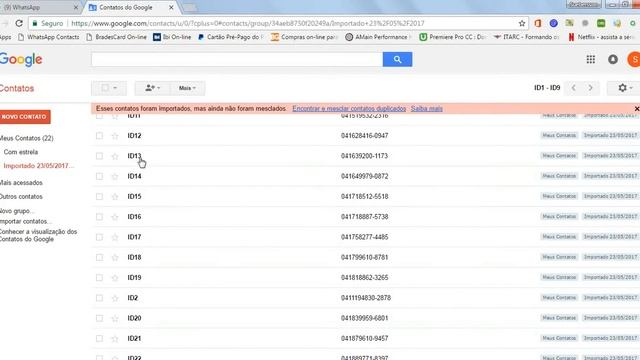Open the Saiba mais link
The image size is (640, 360).
coord(427,109)
